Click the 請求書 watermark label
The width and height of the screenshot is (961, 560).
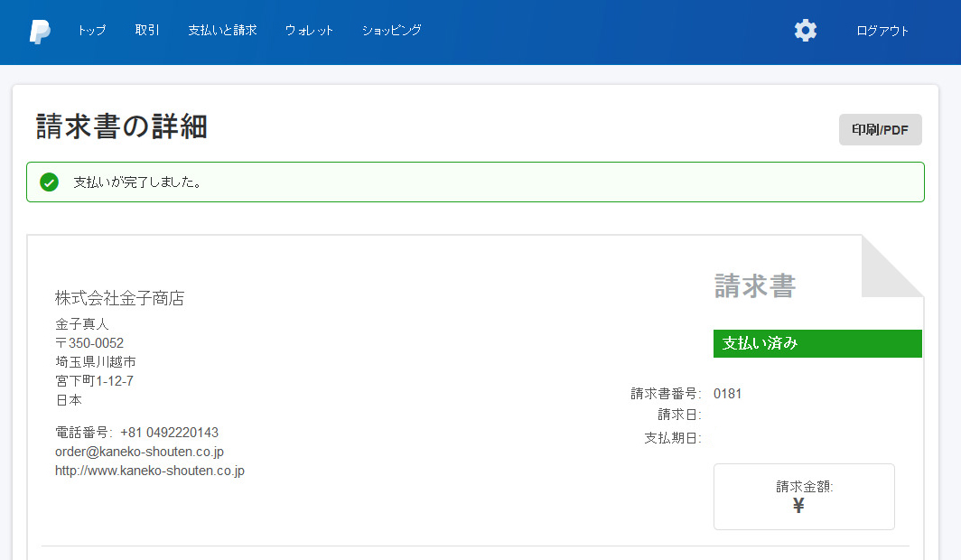[x=754, y=285]
